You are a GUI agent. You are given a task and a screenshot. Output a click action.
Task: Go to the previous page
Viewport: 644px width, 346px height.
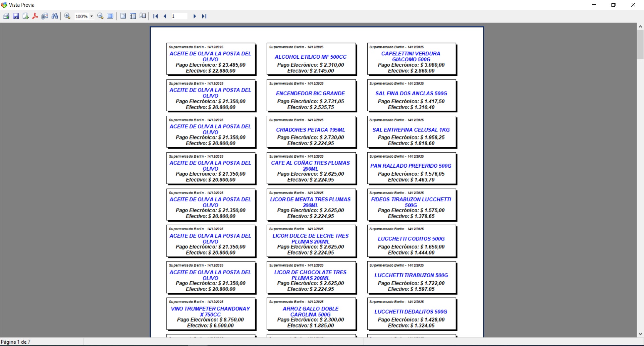pos(165,16)
